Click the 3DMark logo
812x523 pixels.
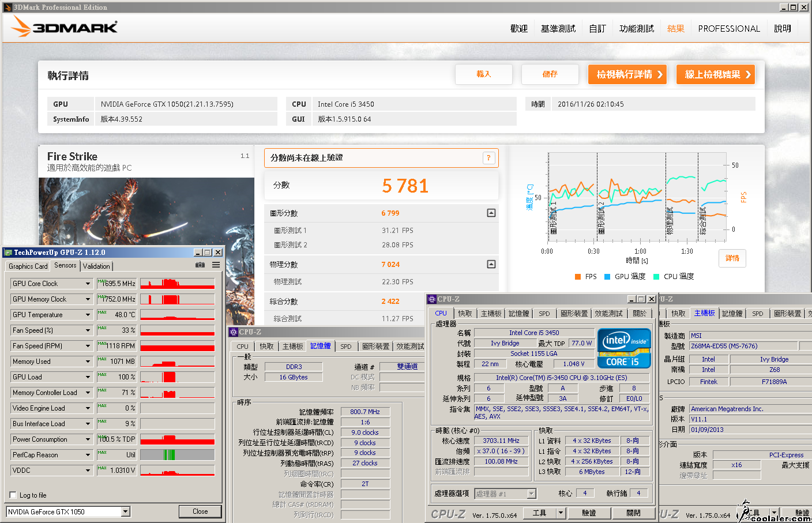coord(65,27)
